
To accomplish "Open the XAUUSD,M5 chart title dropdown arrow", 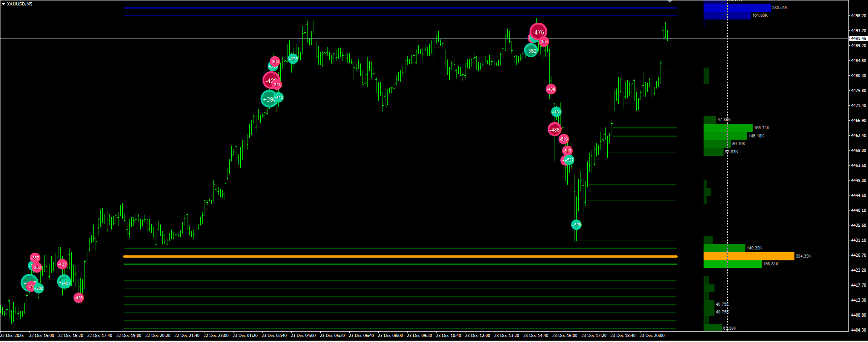I will coord(3,4).
